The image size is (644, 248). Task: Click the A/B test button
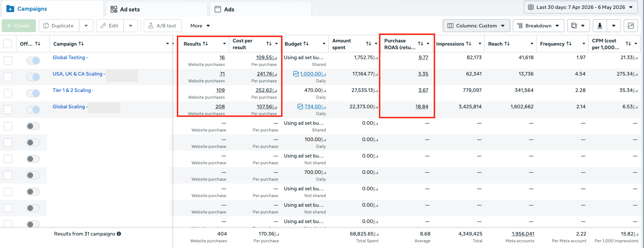[163, 26]
